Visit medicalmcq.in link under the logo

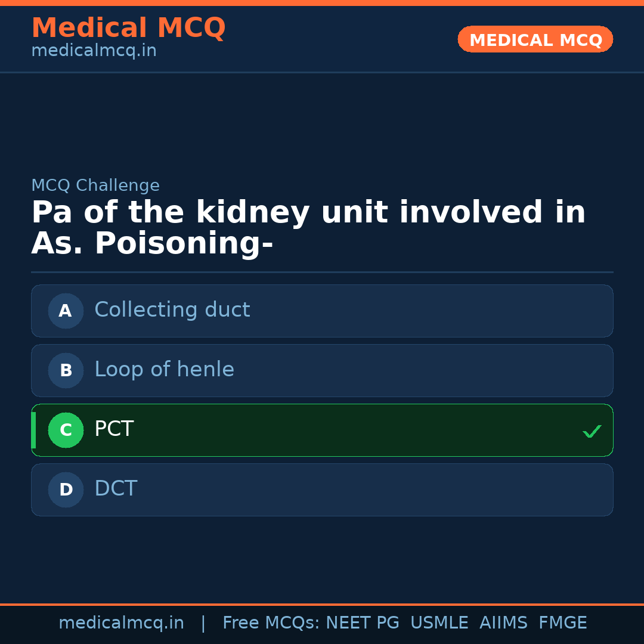click(94, 50)
